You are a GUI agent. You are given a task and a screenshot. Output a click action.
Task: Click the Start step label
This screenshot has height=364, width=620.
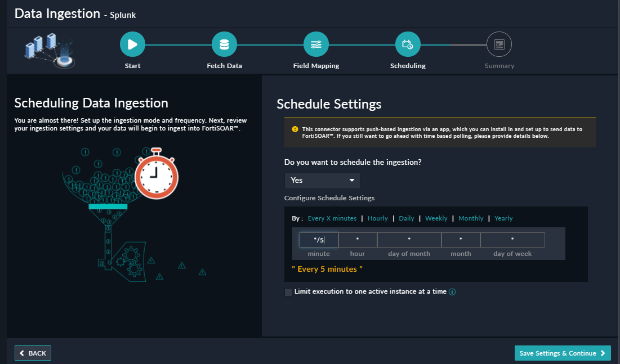pyautogui.click(x=132, y=66)
